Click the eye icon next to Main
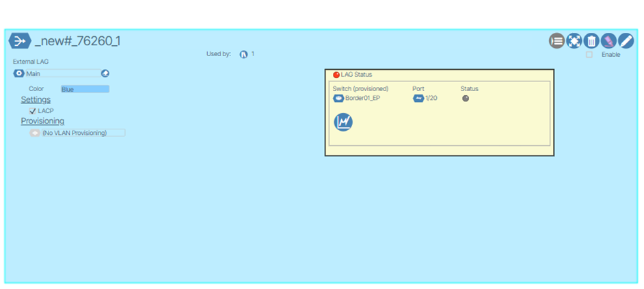This screenshot has height=289, width=644. tap(19, 73)
